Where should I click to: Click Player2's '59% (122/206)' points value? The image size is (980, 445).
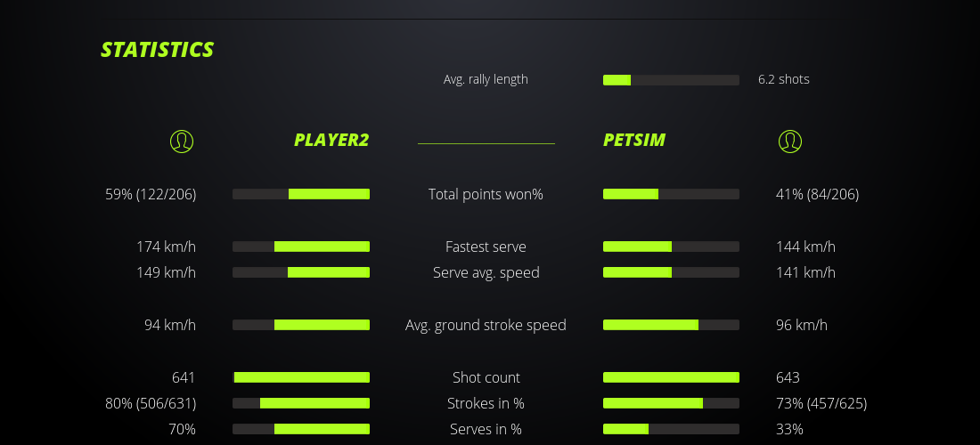point(151,194)
